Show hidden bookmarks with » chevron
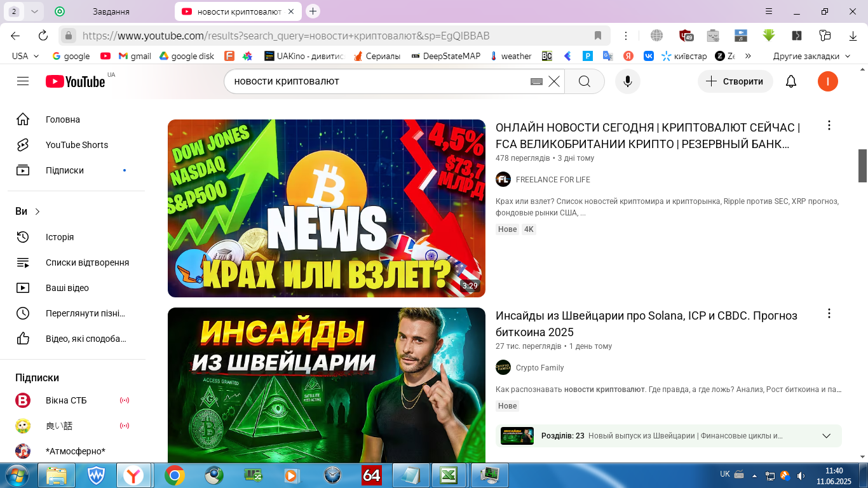Image resolution: width=868 pixels, height=488 pixels. 748,56
